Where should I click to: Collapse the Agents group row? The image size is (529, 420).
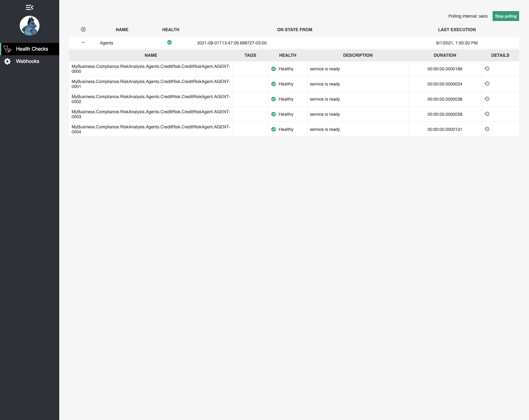(83, 42)
